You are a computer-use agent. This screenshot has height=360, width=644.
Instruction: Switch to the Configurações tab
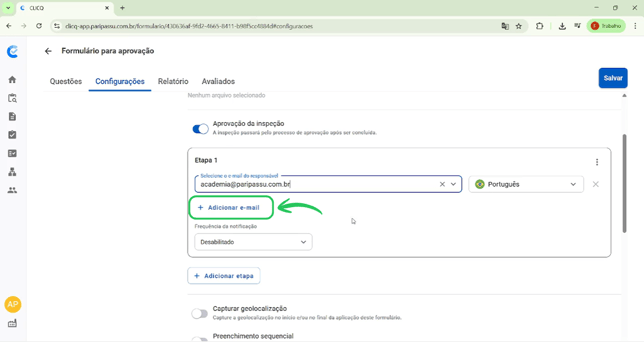tap(120, 81)
